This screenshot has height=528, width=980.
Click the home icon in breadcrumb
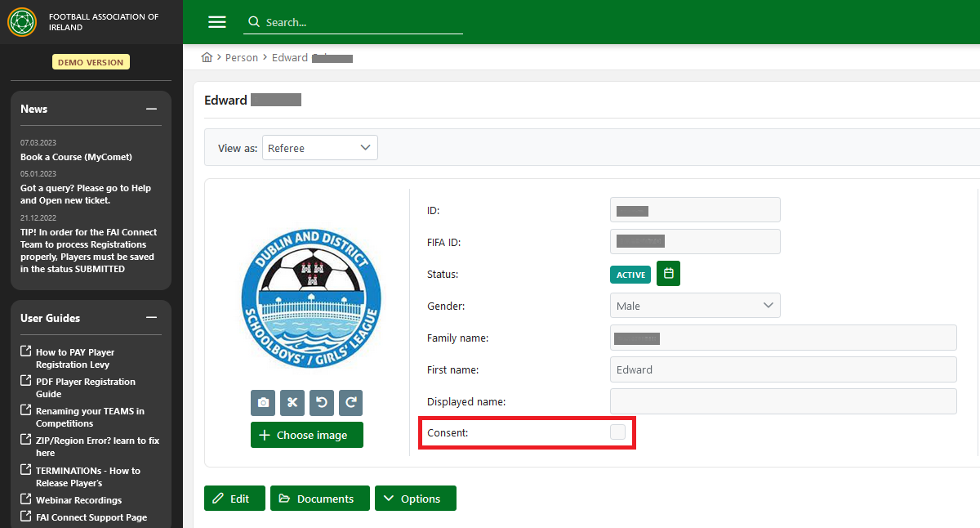click(207, 58)
